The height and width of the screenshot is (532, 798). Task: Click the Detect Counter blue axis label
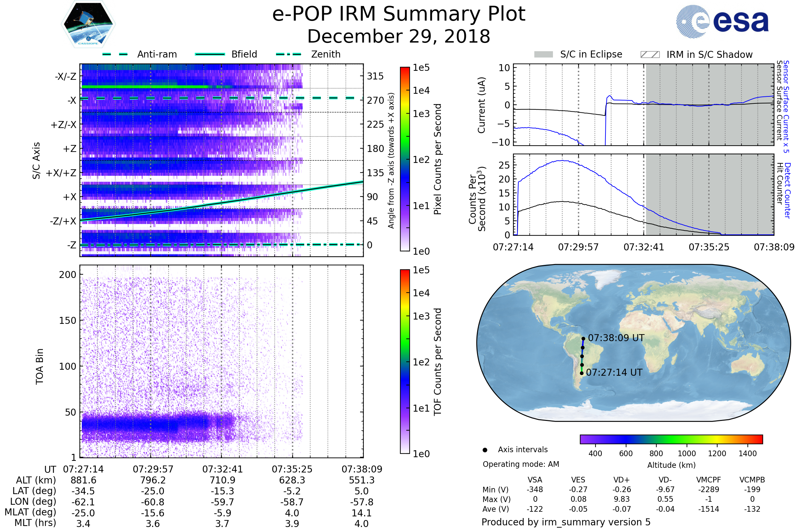tap(788, 190)
